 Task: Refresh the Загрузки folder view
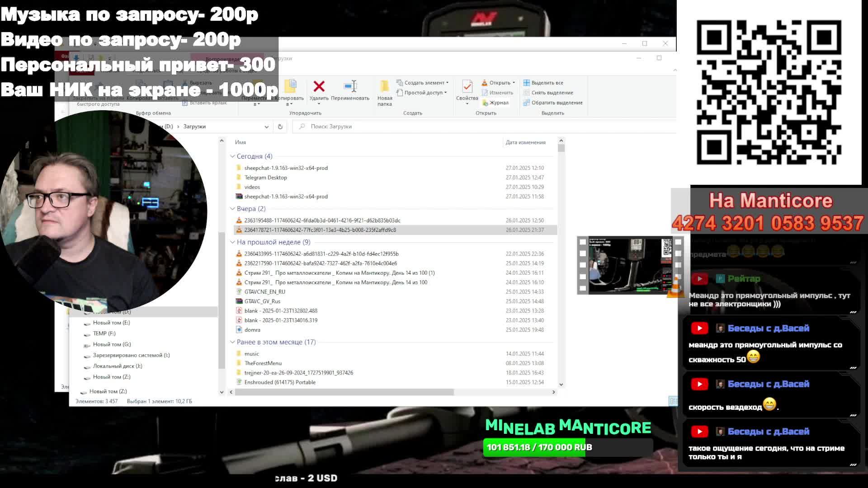(280, 127)
